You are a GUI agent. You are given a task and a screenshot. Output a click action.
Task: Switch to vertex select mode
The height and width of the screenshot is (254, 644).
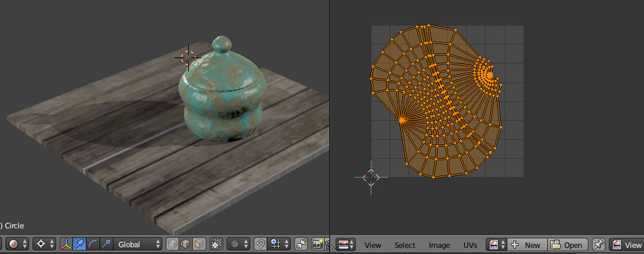tap(172, 245)
